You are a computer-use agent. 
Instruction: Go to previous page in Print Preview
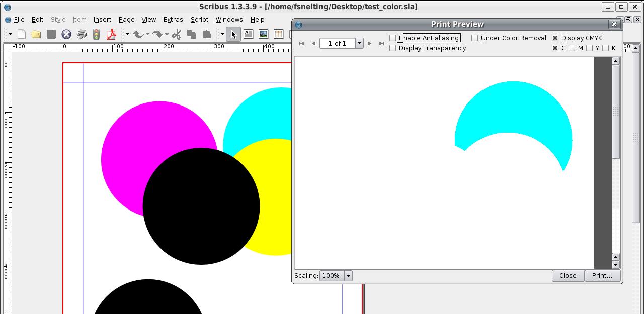[313, 43]
